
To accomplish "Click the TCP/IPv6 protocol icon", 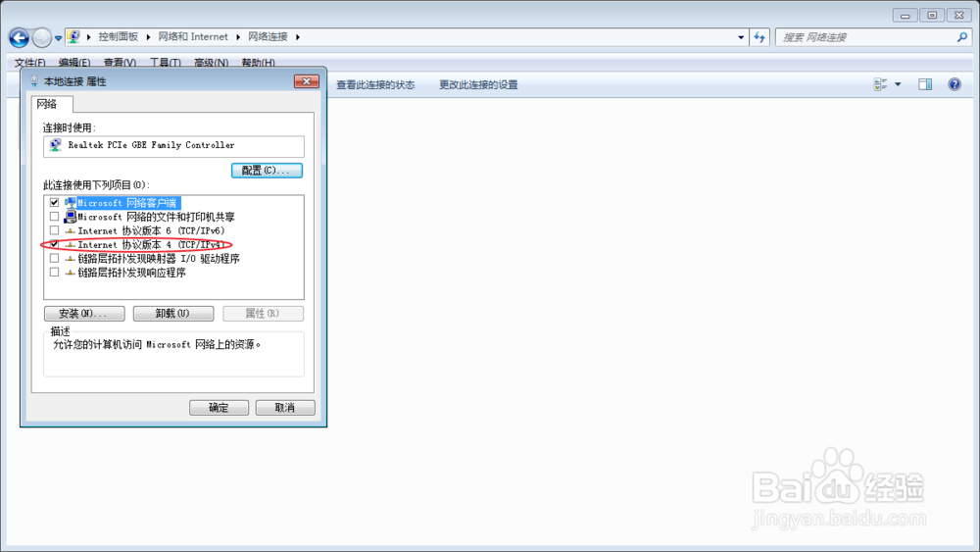I will click(70, 230).
